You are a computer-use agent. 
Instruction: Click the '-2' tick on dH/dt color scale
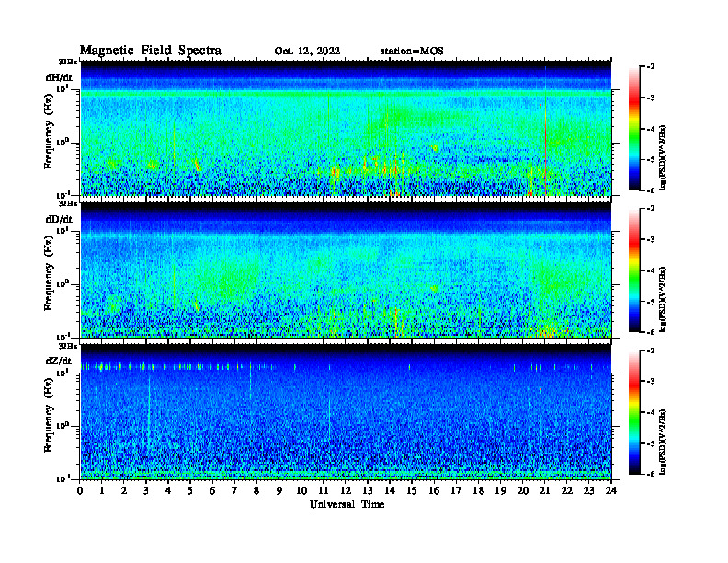point(651,67)
